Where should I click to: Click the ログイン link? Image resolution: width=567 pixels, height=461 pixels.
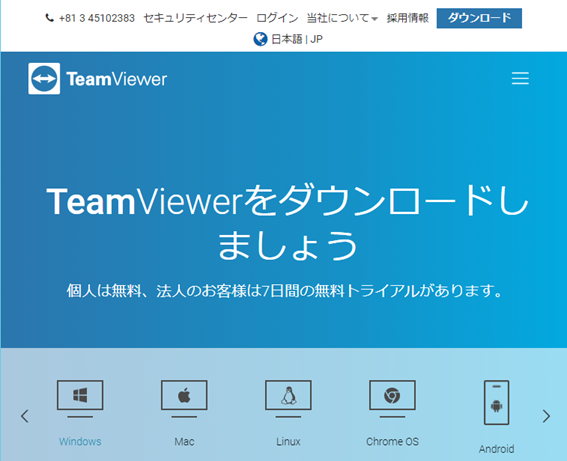pyautogui.click(x=277, y=18)
